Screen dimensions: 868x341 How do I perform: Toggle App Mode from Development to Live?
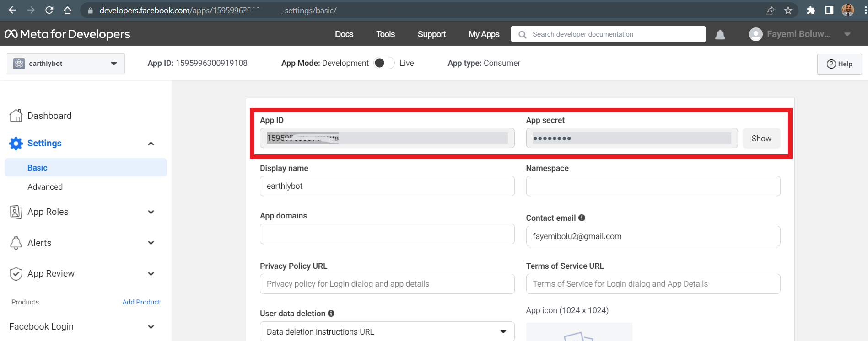[x=384, y=63]
